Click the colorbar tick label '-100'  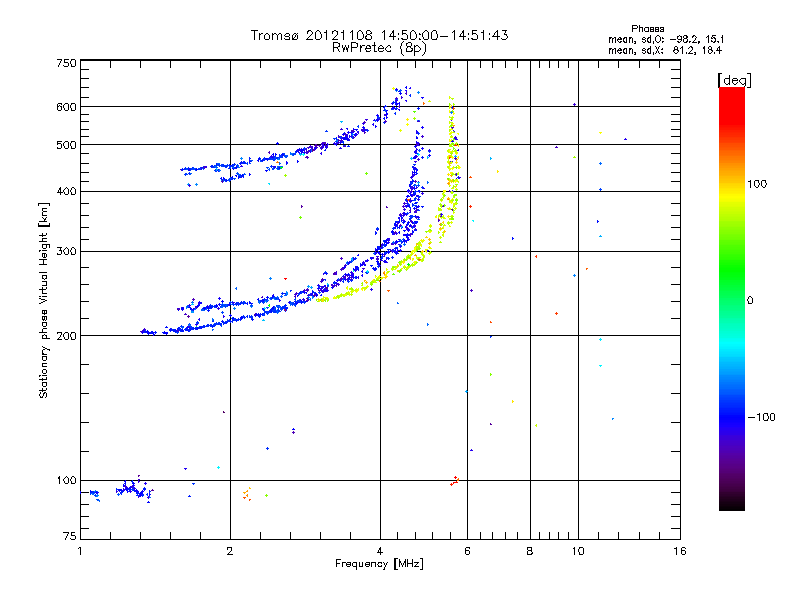[x=761, y=417]
